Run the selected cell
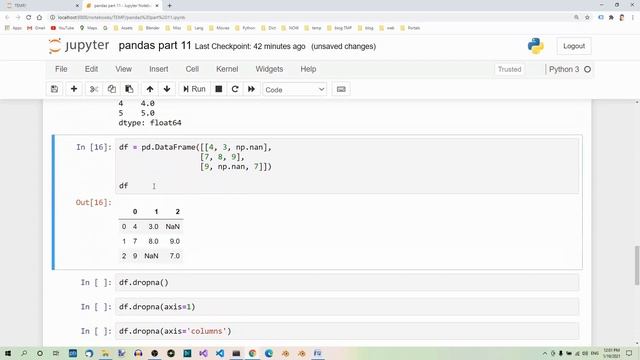The image size is (640, 360). 194,89
